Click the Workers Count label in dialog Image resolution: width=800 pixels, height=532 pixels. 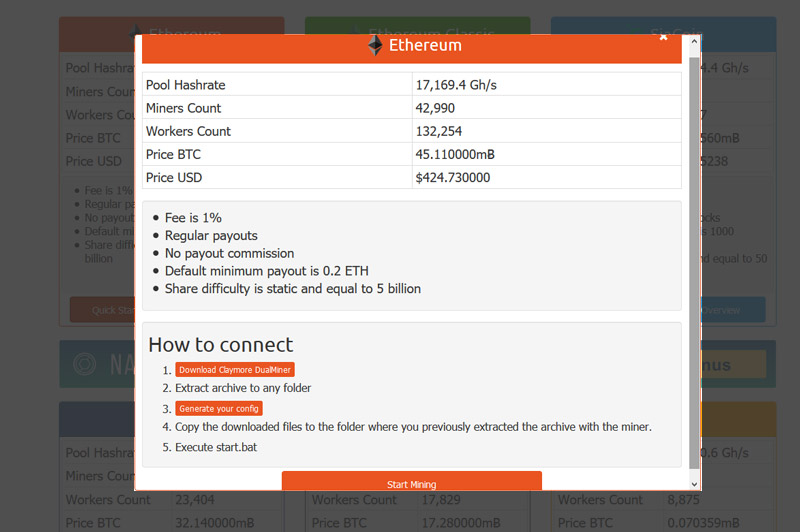pos(188,131)
